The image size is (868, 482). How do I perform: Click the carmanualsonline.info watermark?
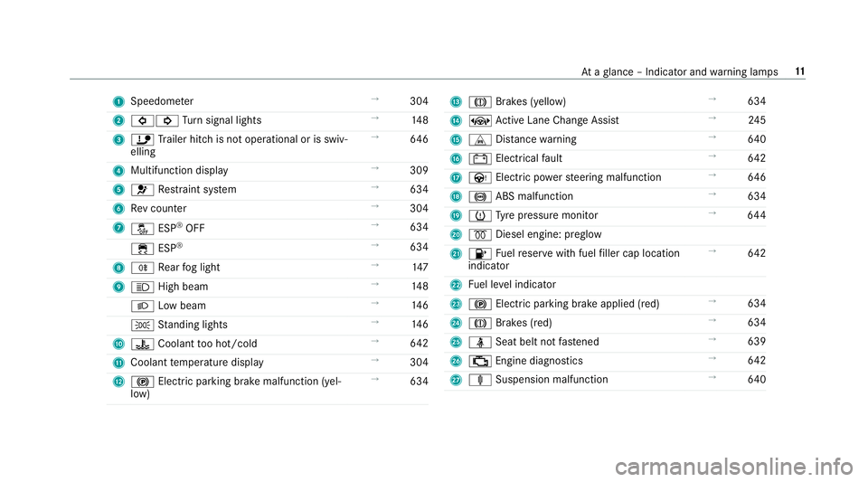click(734, 467)
